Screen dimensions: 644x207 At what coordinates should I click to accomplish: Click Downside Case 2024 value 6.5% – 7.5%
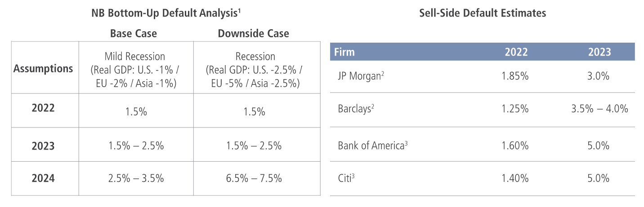pos(254,178)
